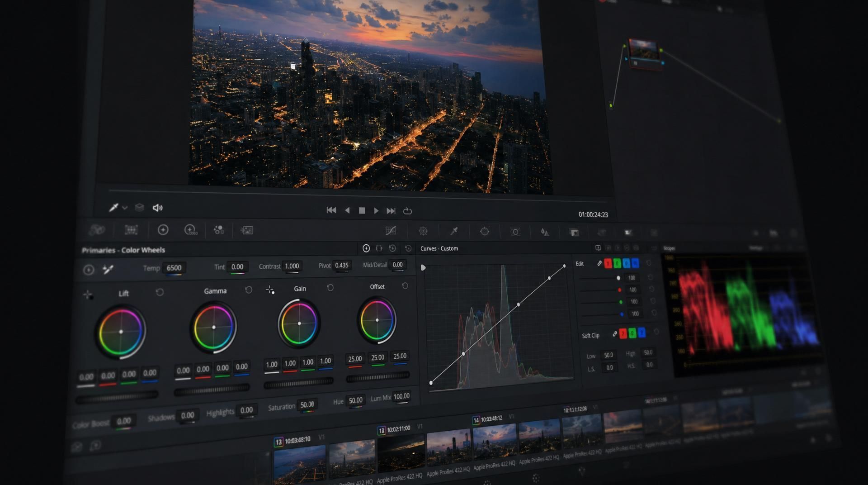Open the Color Warper palette

click(423, 231)
